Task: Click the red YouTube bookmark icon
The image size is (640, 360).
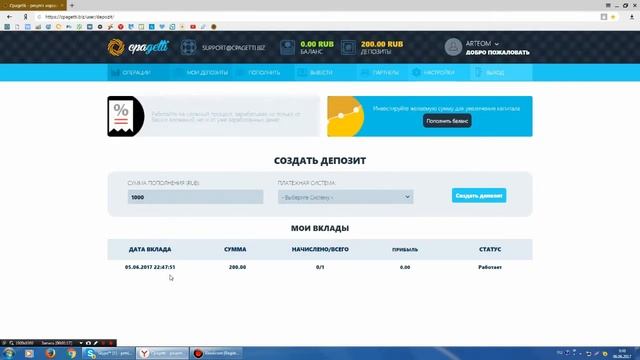Action: [193, 27]
